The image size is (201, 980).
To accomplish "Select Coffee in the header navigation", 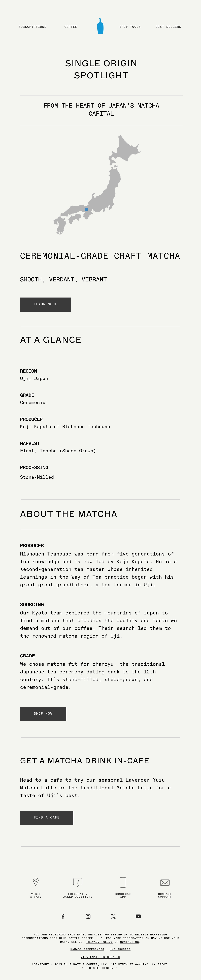I will [x=71, y=27].
